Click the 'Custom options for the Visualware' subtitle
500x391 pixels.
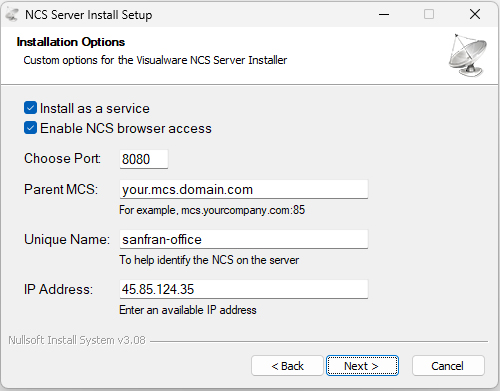pos(155,60)
